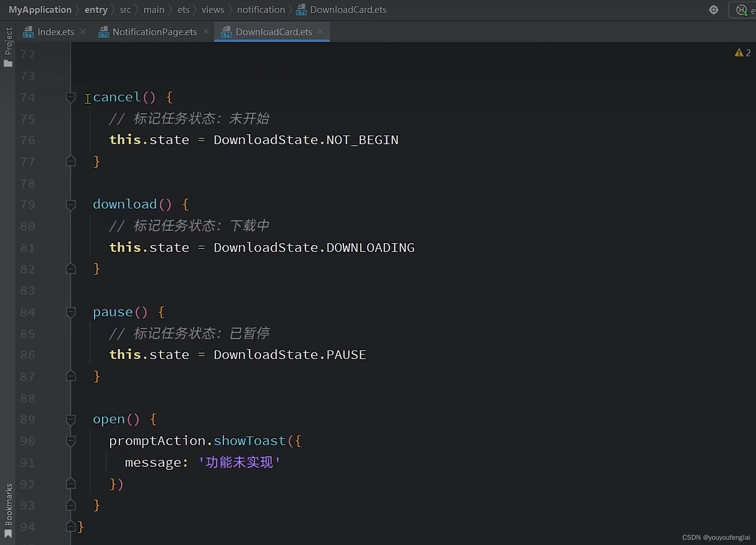Click the download method name
756x545 pixels.
click(124, 204)
